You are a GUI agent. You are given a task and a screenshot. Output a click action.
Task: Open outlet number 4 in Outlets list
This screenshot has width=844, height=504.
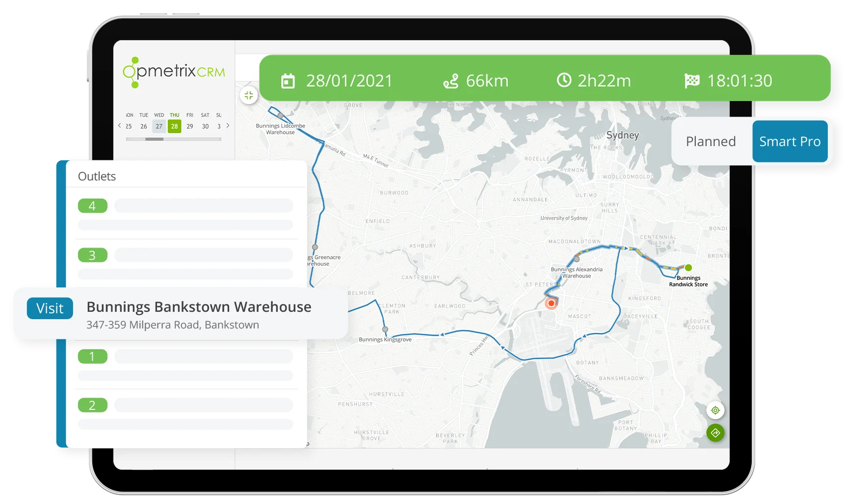click(x=92, y=206)
